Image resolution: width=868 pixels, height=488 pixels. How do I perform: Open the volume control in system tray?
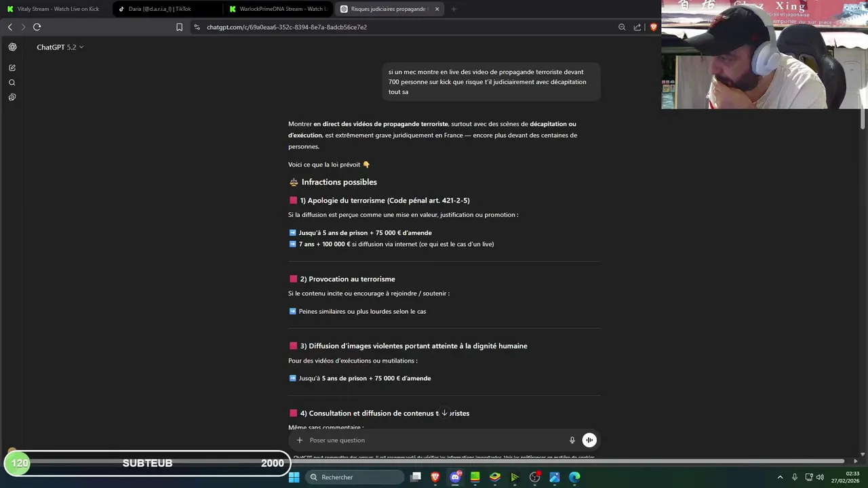821,477
